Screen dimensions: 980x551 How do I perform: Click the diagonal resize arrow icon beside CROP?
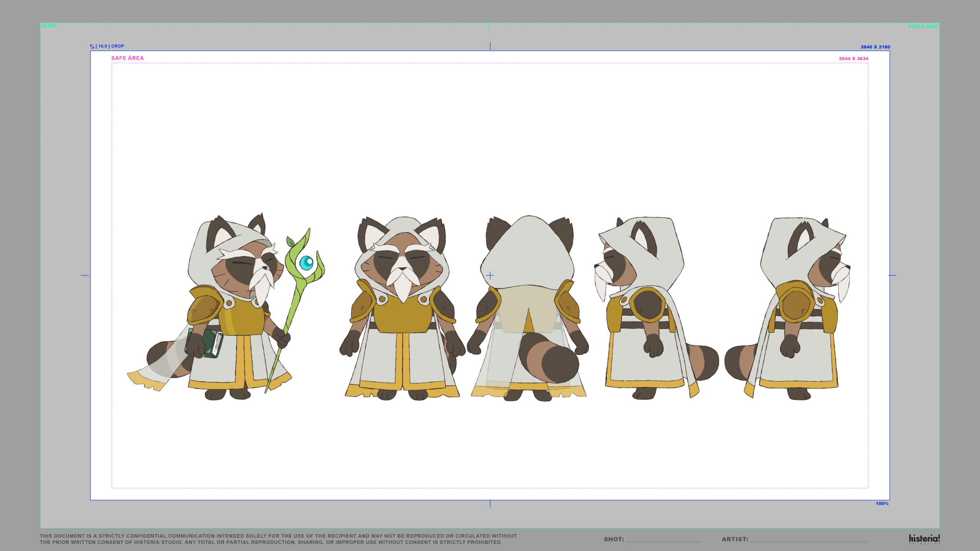(92, 46)
